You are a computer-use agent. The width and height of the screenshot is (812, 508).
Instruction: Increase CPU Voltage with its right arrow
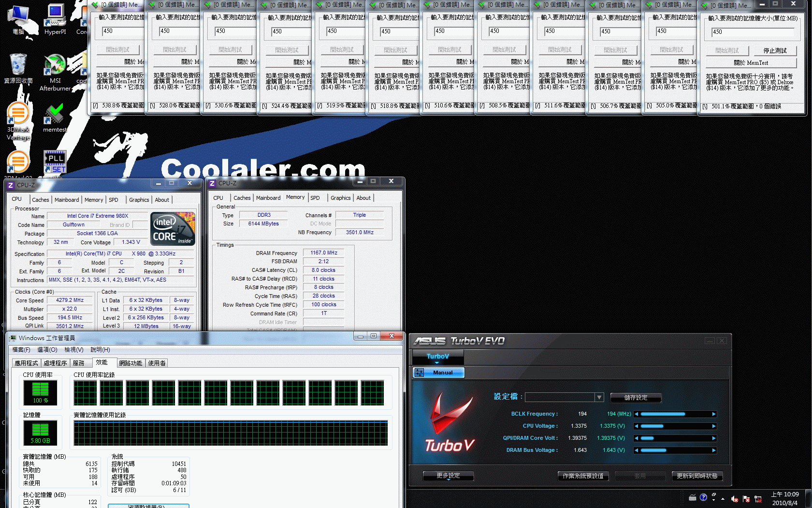(713, 426)
